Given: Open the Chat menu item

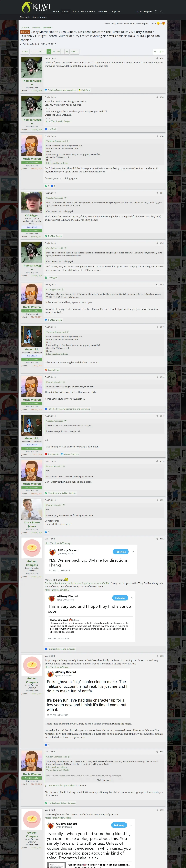Looking at the screenshot, I should 74,11.
